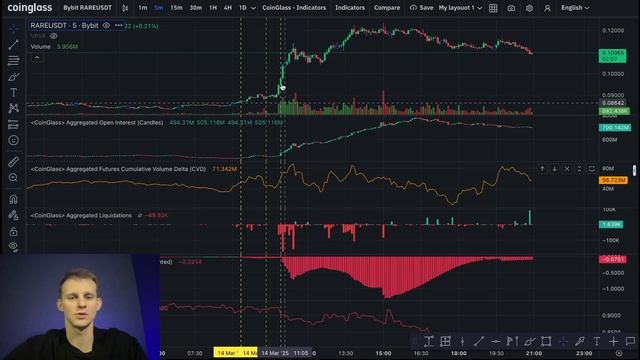Click the 0.10965 current price label
This screenshot has height=360, width=640.
point(612,56)
